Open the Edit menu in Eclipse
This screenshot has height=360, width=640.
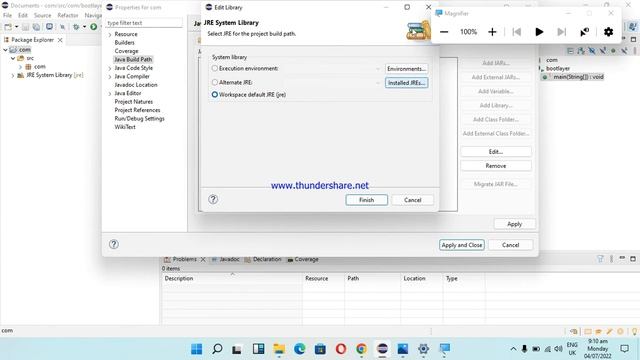[x=23, y=15]
